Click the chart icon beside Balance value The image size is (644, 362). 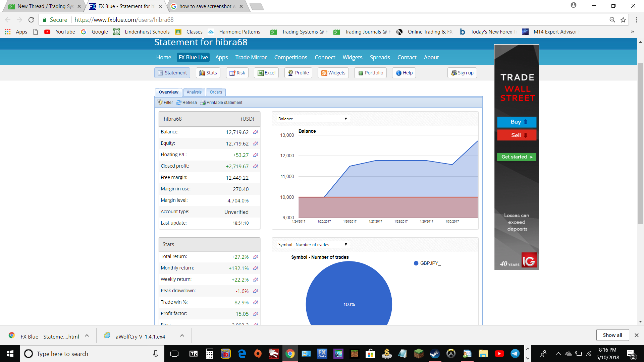point(256,132)
